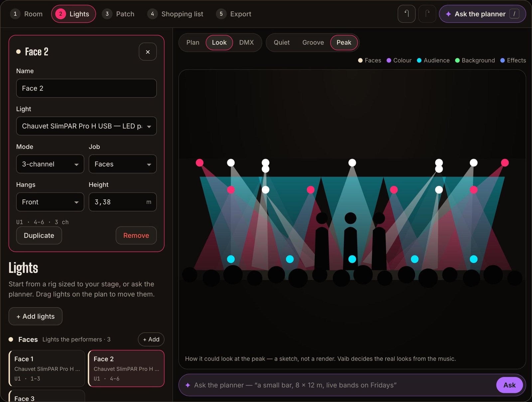Select the Peak scene
This screenshot has width=532, height=402.
tap(344, 43)
